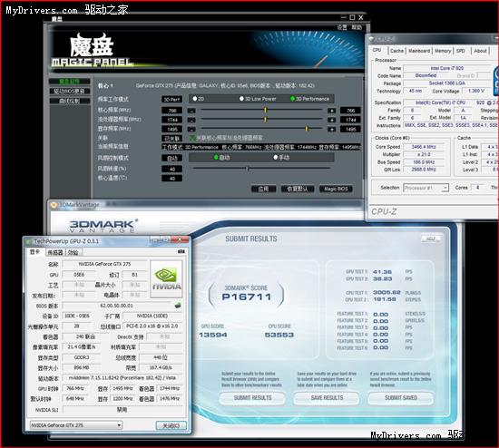Click the 应用 apply button
499x448 pixels.
[x=263, y=189]
